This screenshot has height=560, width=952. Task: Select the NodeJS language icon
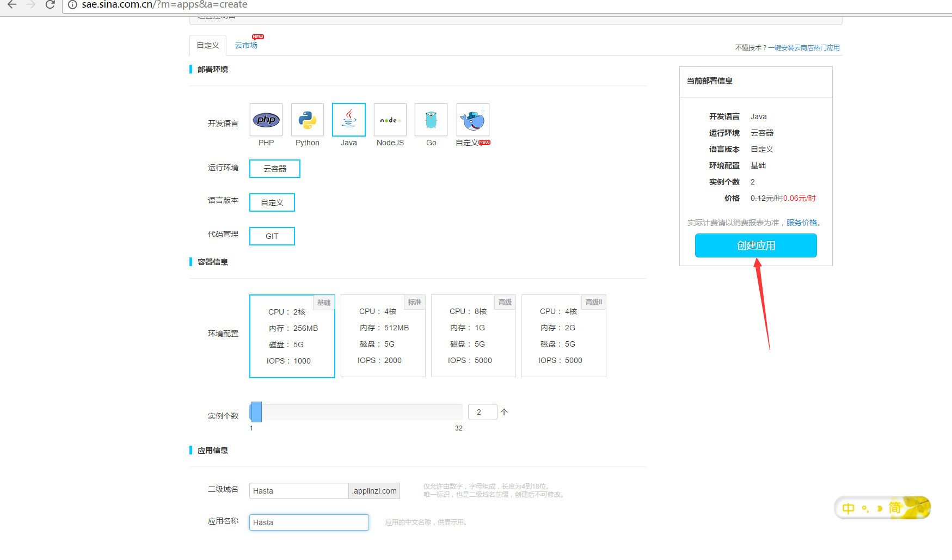[390, 120]
